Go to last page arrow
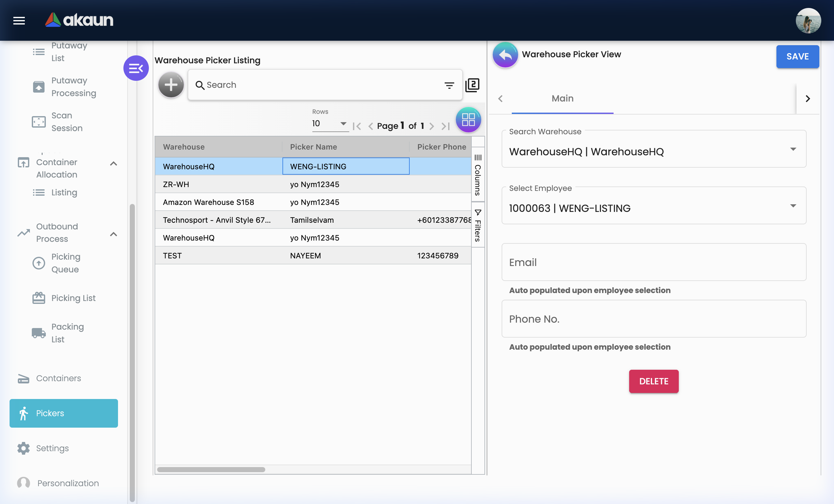The image size is (834, 504). click(446, 126)
